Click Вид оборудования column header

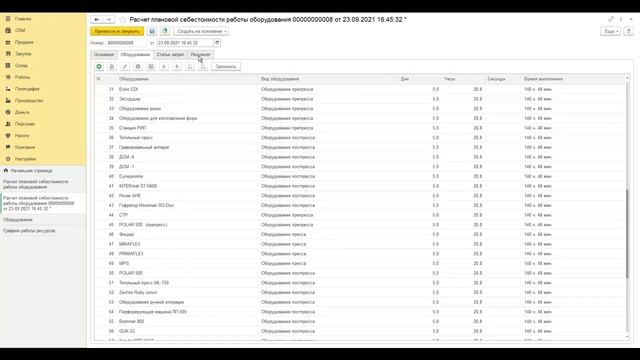[280, 79]
